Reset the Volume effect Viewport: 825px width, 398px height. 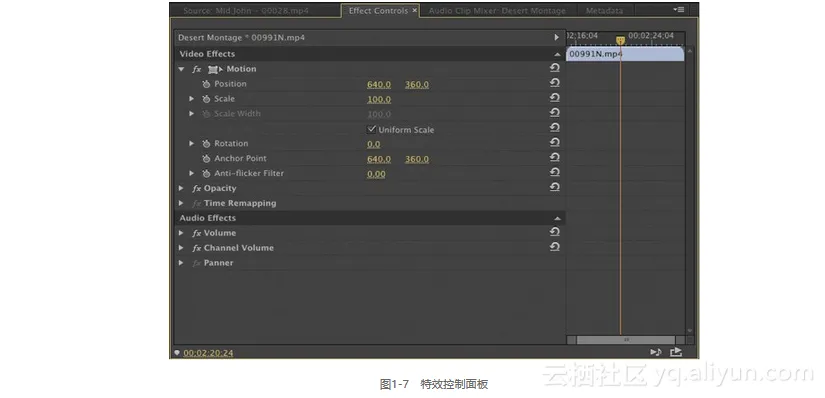click(555, 232)
